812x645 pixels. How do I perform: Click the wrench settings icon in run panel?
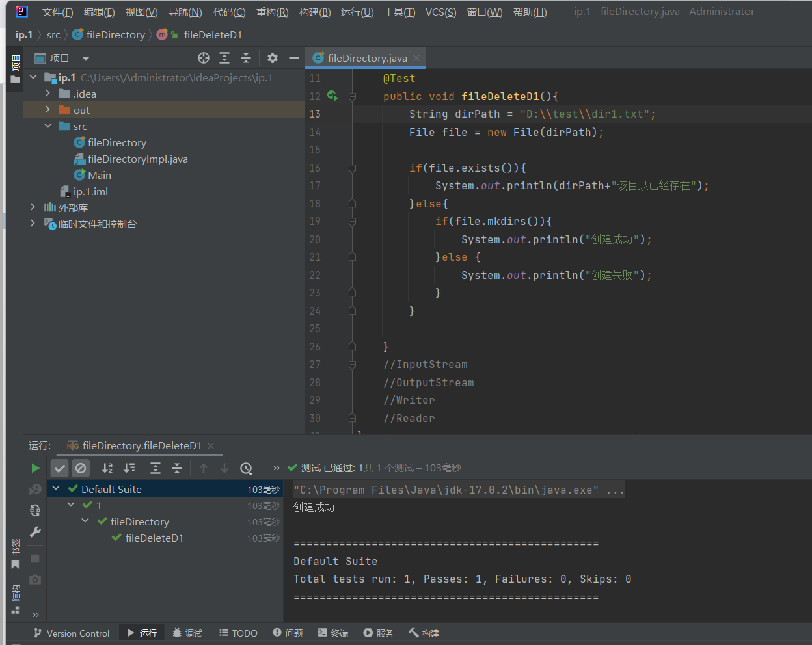35,532
